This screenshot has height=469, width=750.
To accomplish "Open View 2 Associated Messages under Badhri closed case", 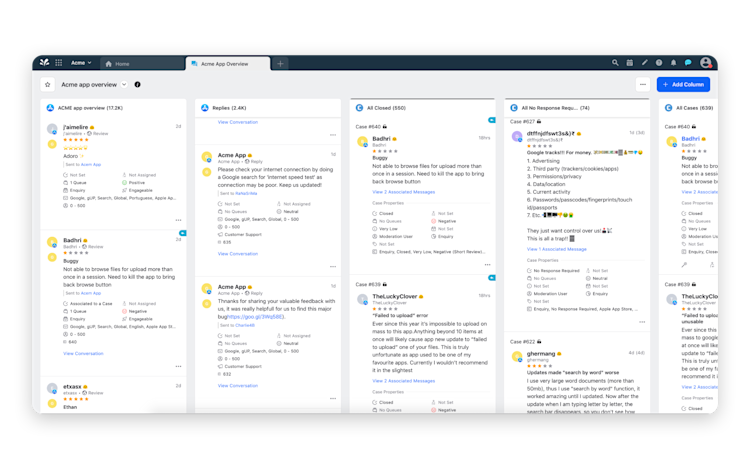I will (404, 192).
